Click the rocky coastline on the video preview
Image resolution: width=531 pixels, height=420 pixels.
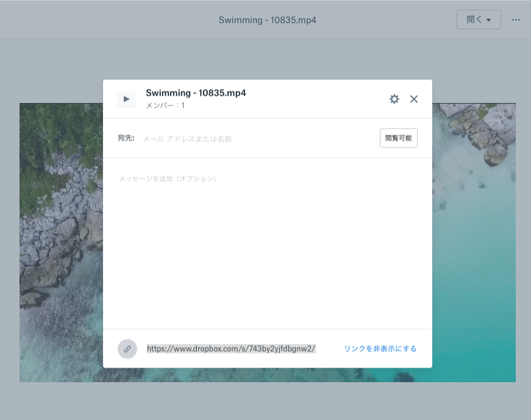[x=55, y=232]
